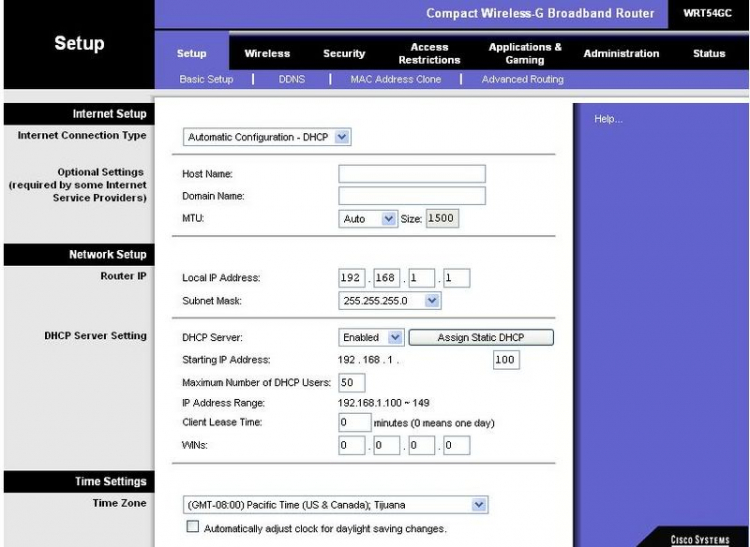Go to Applications & Gaming tab
The image size is (750, 547).
tap(525, 54)
